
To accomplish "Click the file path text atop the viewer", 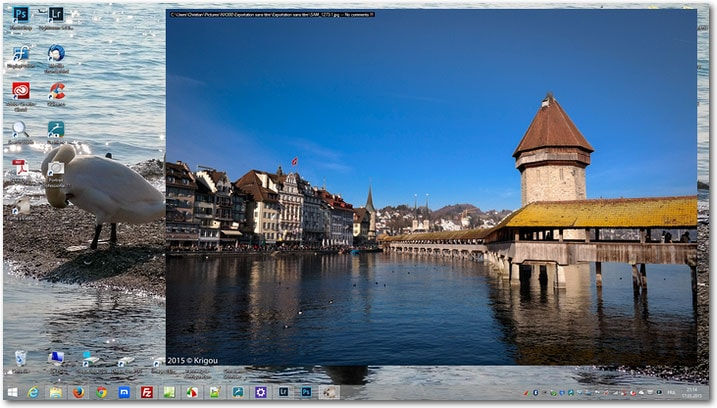I will [272, 15].
